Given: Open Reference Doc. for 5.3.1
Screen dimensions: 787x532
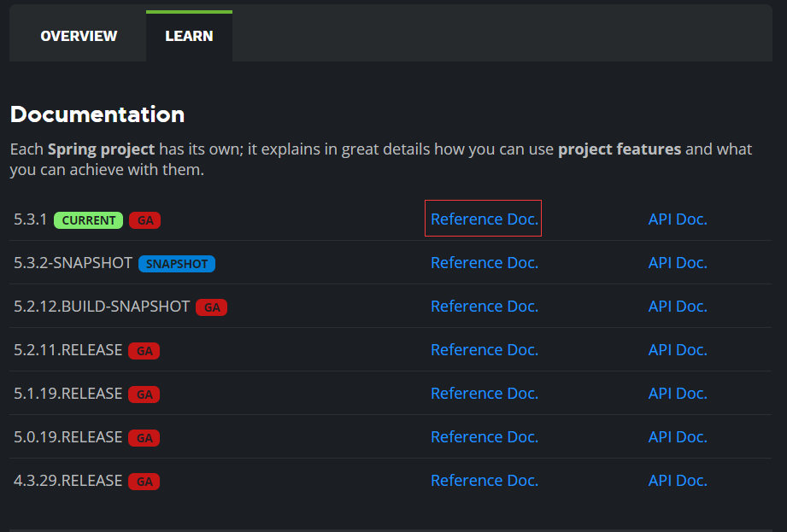Looking at the screenshot, I should [x=484, y=219].
